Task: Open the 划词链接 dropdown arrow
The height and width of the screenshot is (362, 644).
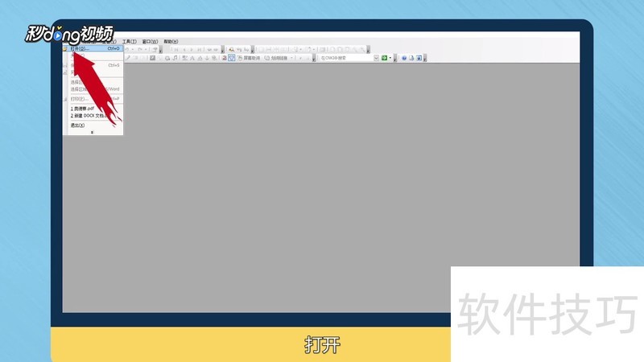Action: tap(291, 58)
